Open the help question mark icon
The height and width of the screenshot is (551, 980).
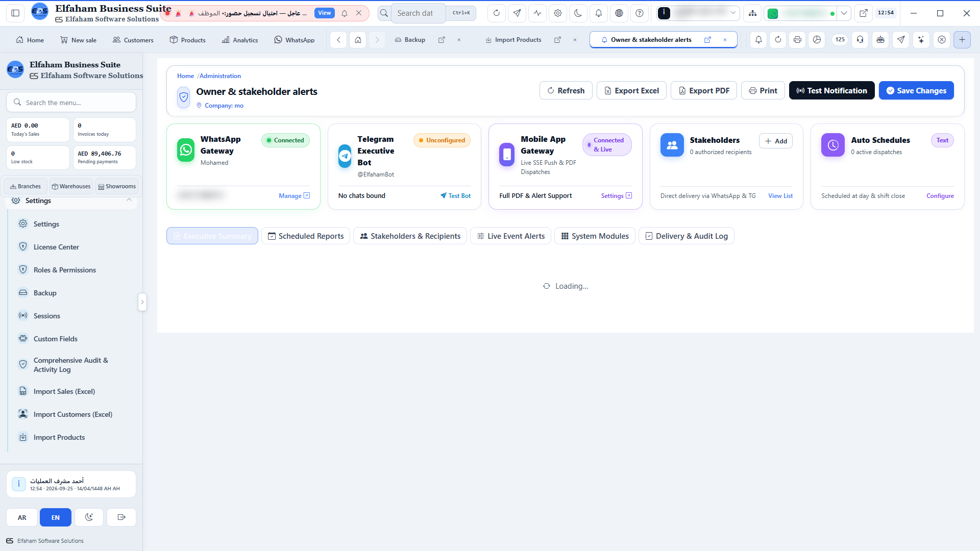(x=639, y=13)
